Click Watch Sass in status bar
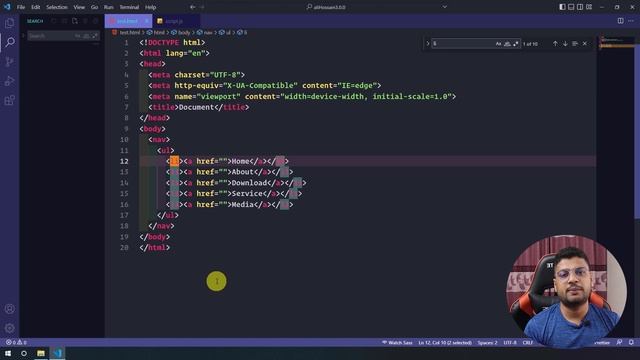 click(397, 342)
